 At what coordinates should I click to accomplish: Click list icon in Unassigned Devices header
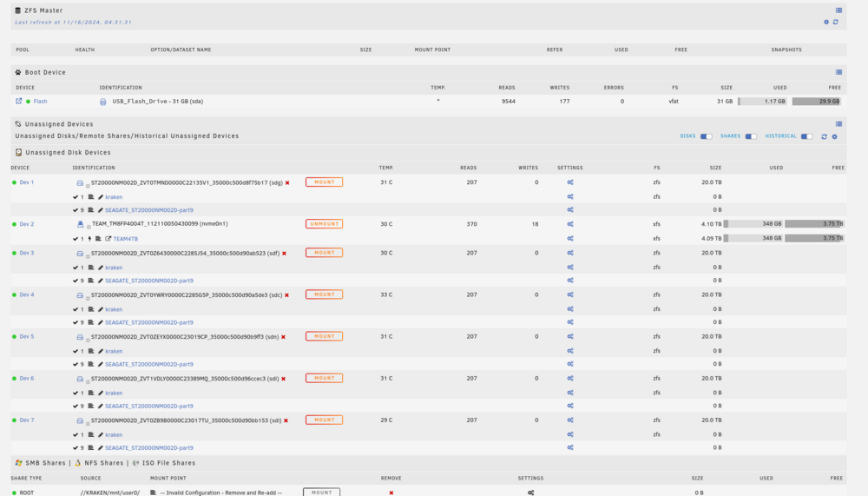(x=838, y=124)
